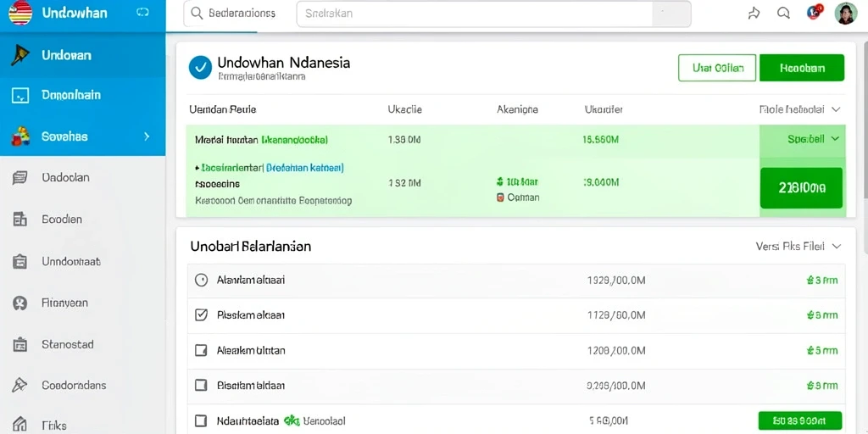Click the outlined Uiat Oiilan button

point(717,68)
